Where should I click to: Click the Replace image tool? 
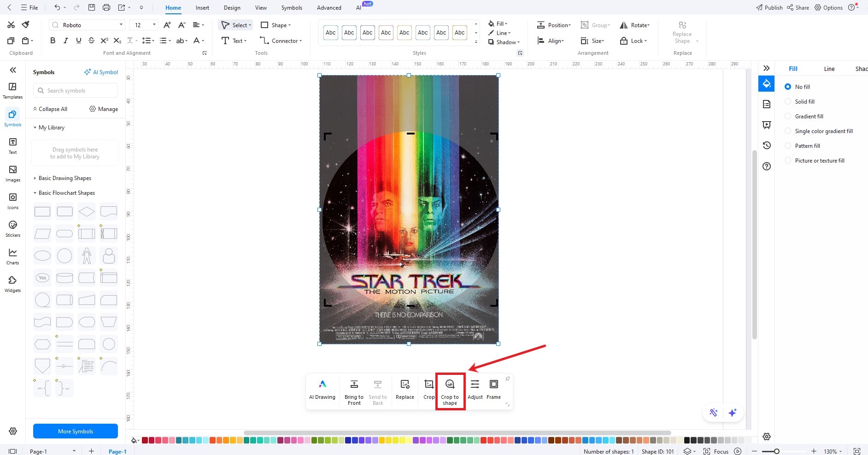(405, 389)
